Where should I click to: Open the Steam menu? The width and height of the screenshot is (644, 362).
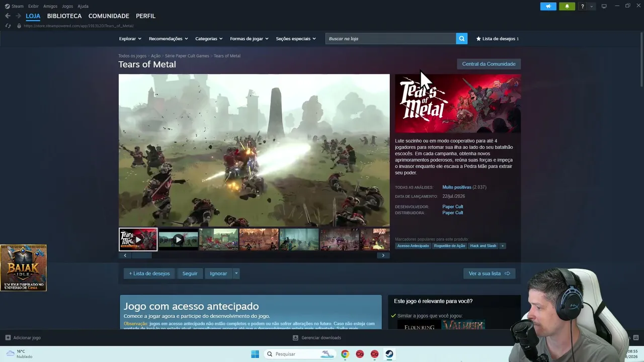(18, 6)
